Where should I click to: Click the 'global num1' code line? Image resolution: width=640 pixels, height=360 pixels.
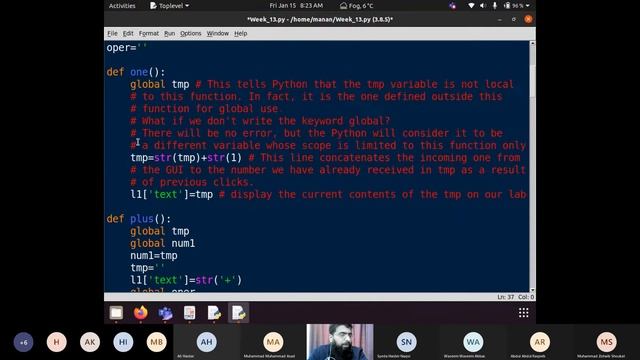click(162, 244)
